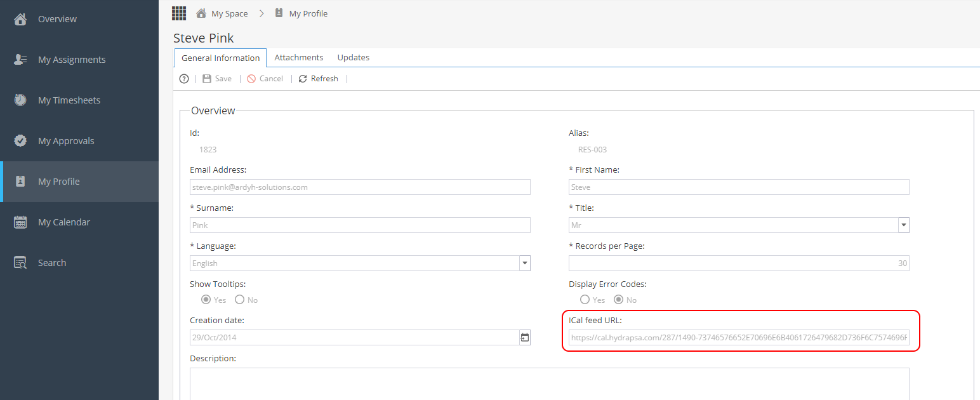Open the Overview sidebar section

(x=57, y=18)
